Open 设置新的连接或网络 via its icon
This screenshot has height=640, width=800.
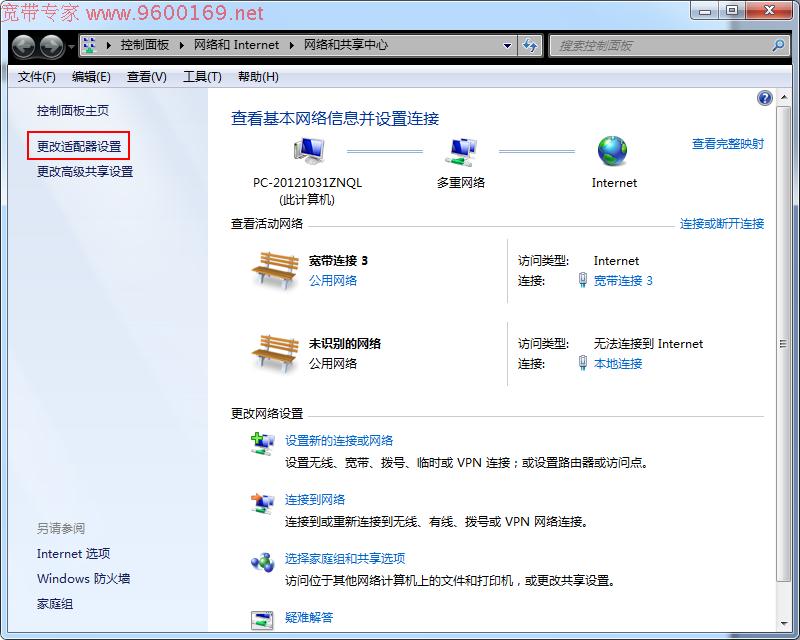(262, 441)
